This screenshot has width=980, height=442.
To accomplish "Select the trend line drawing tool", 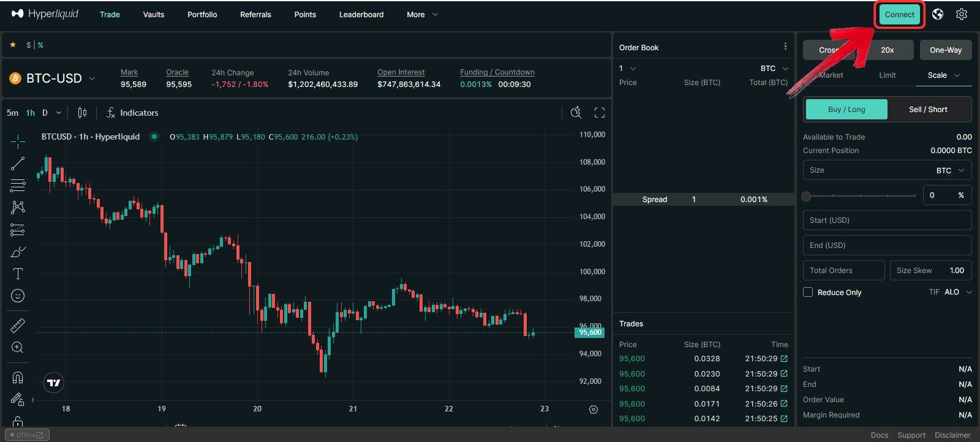I will (x=18, y=163).
